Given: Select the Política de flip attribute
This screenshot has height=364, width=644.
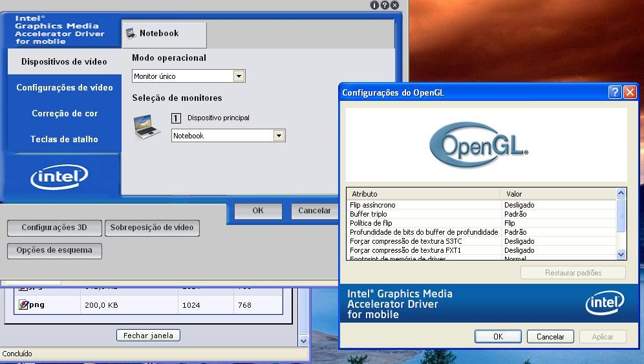Looking at the screenshot, I should 482,223.
